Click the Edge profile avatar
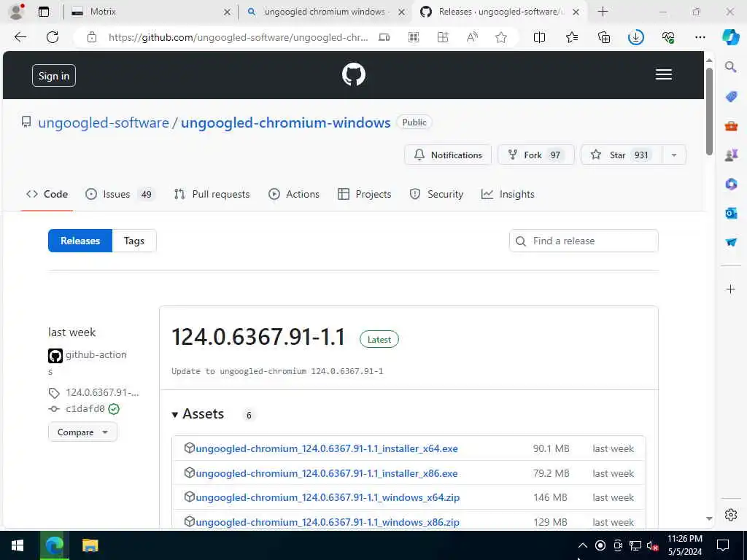 coord(16,12)
